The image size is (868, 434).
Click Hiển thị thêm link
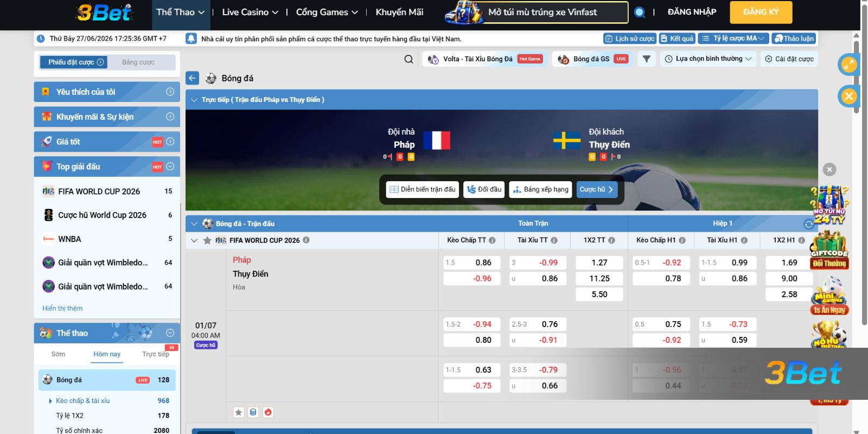tap(62, 308)
